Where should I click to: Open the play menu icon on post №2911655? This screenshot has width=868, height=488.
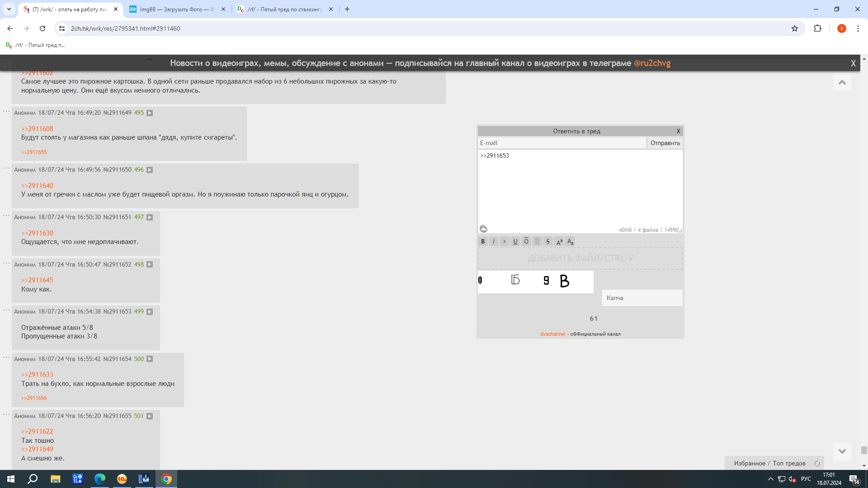coord(150,416)
